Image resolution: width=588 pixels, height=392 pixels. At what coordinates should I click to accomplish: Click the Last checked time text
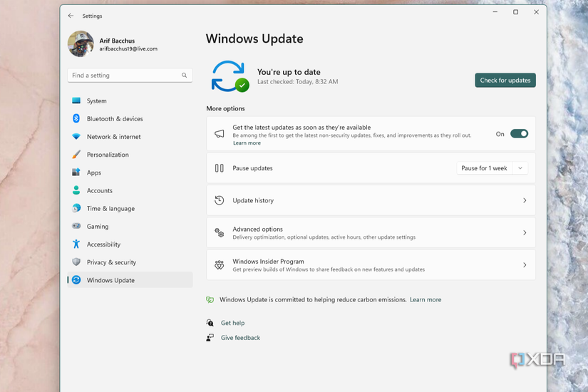(298, 81)
